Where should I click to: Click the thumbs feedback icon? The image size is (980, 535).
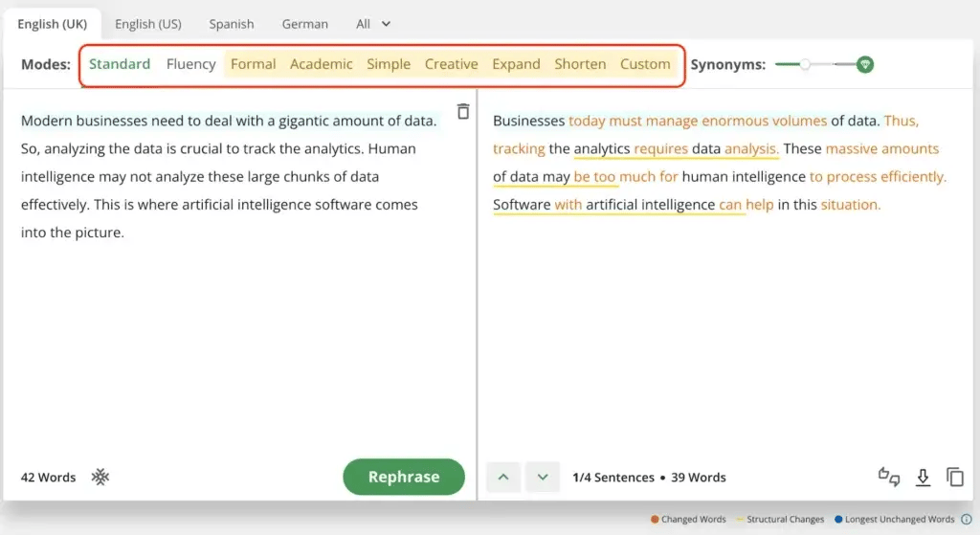[889, 477]
